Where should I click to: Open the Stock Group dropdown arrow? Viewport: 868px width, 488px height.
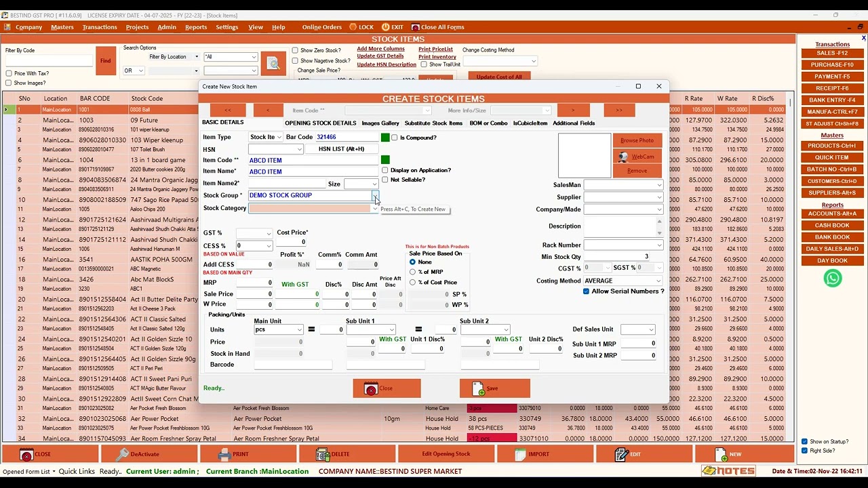374,195
